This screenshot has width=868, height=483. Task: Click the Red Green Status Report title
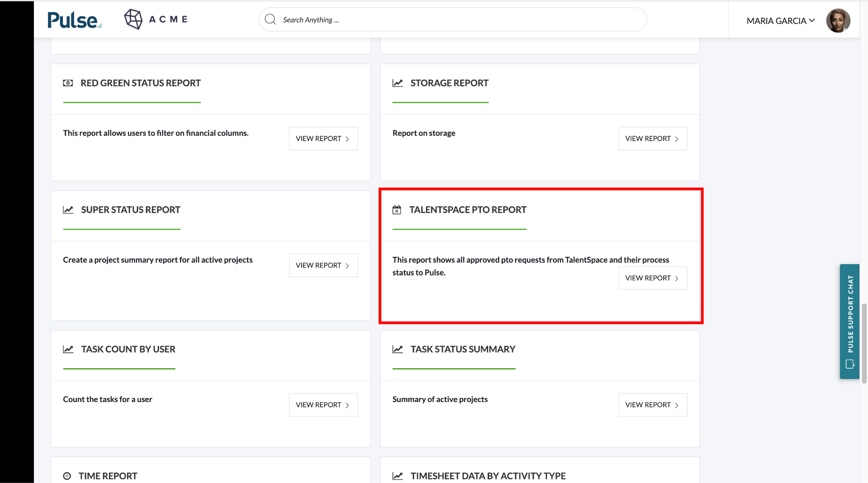click(141, 83)
